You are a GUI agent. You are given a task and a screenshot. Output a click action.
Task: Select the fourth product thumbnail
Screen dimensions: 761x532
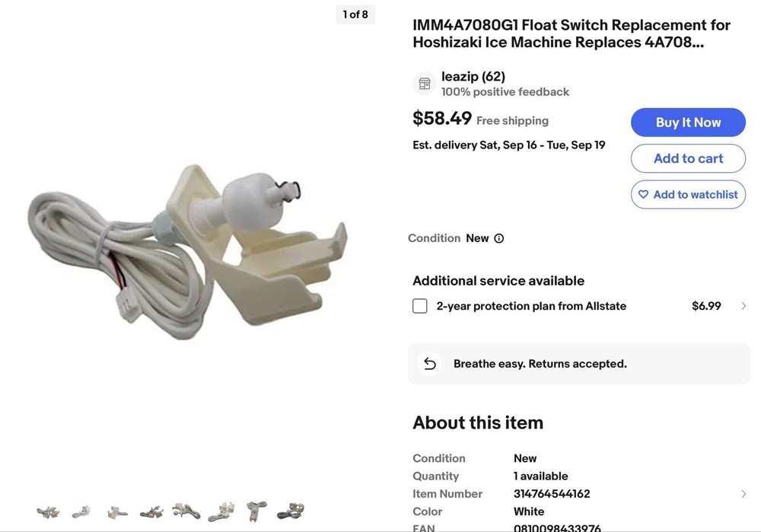151,511
